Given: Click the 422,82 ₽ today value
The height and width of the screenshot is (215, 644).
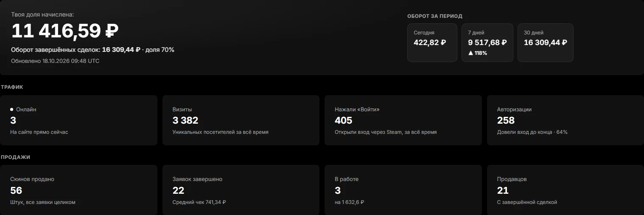Looking at the screenshot, I should (430, 42).
